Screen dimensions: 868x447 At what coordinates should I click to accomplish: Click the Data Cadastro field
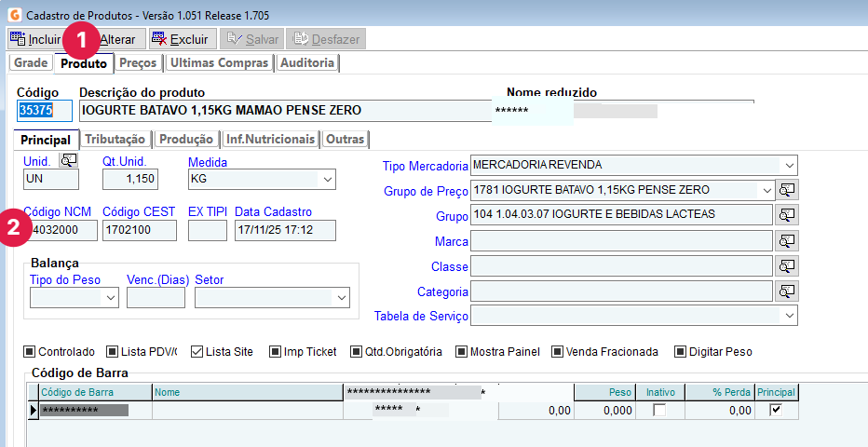click(285, 230)
